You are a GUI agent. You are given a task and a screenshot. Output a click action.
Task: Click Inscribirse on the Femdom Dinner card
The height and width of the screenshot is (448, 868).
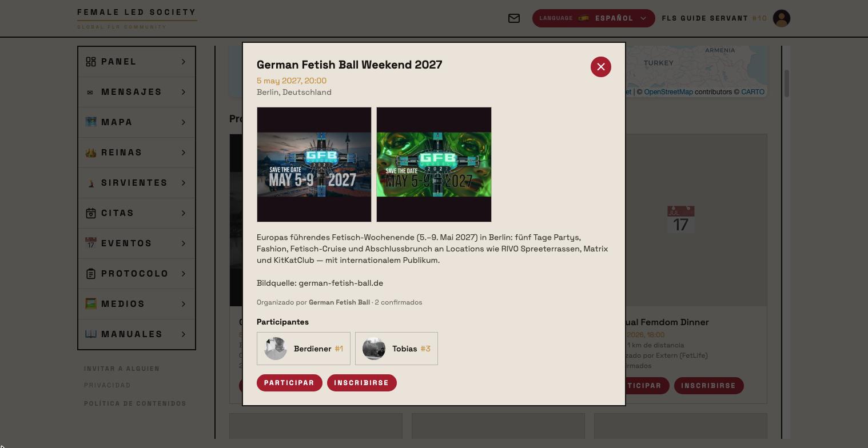click(x=708, y=386)
